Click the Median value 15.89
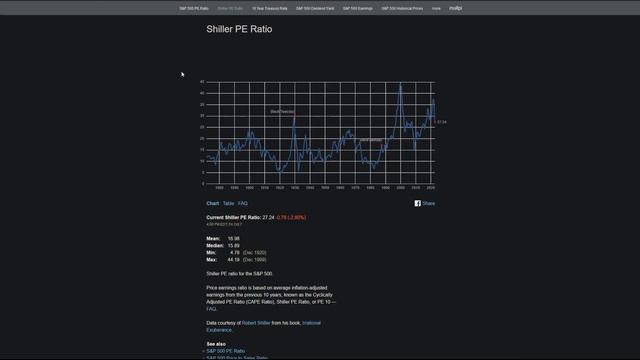Viewport: 640px width, 360px height. (x=233, y=246)
